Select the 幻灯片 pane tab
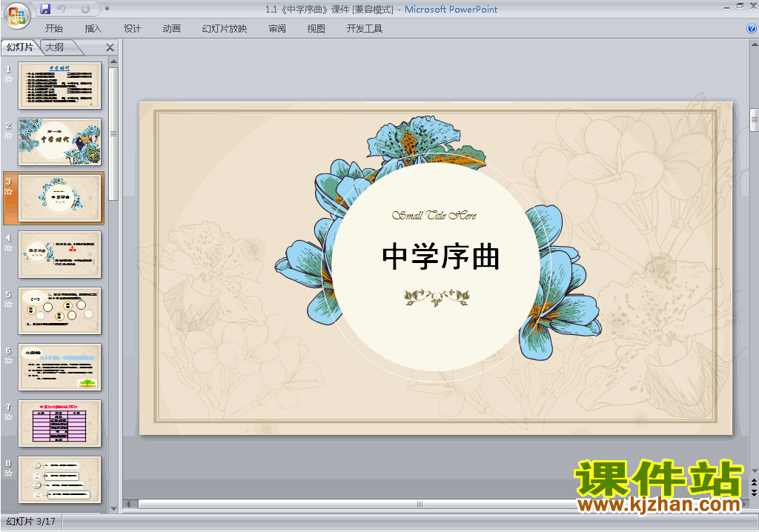 (x=20, y=47)
